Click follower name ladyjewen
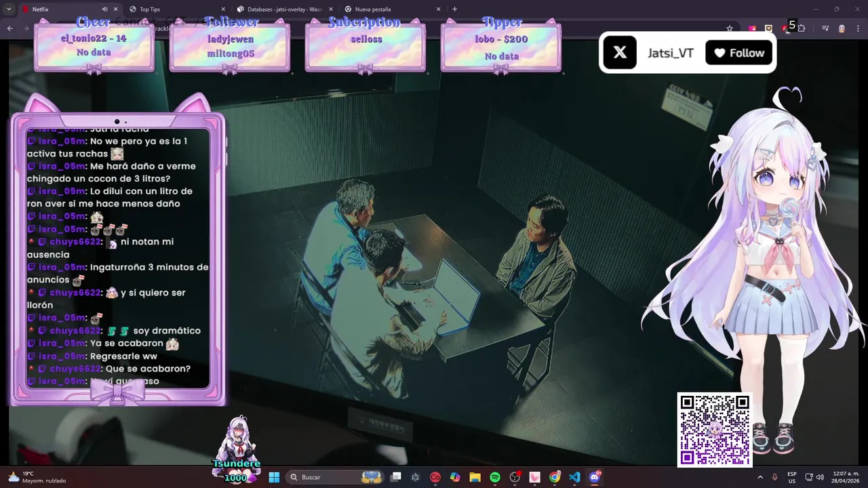Screen dimensions: 868x488 (231, 39)
